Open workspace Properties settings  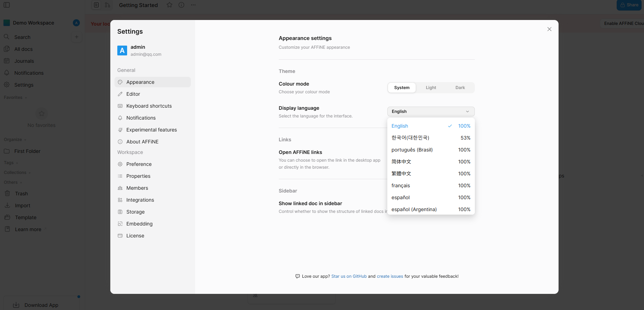click(x=153, y=176)
